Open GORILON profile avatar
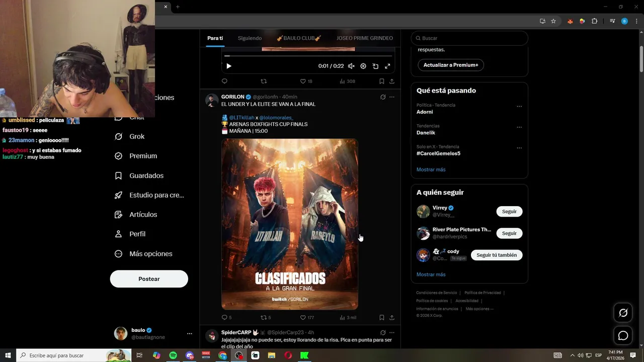Image resolution: width=644 pixels, height=362 pixels. click(x=212, y=100)
